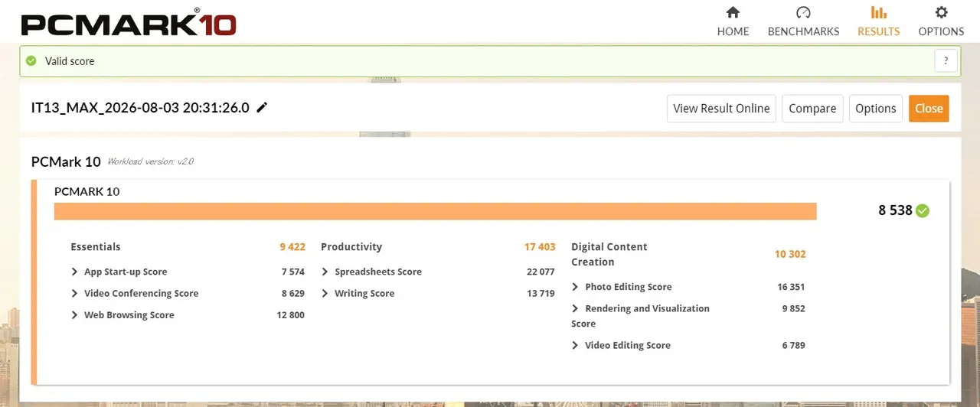Click the PCMark 10 logo

(128, 22)
